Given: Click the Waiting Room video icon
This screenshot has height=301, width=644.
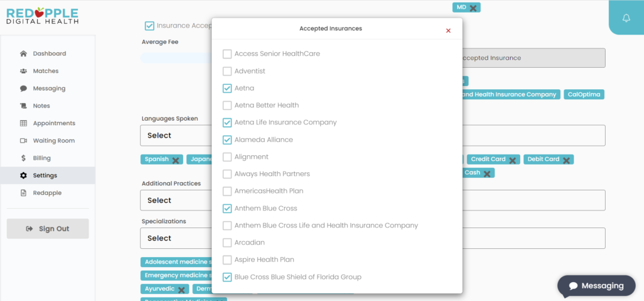Looking at the screenshot, I should point(23,140).
